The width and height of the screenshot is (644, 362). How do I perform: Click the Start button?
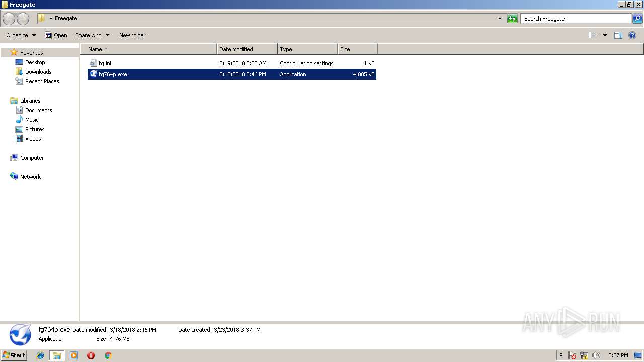pos(14,355)
